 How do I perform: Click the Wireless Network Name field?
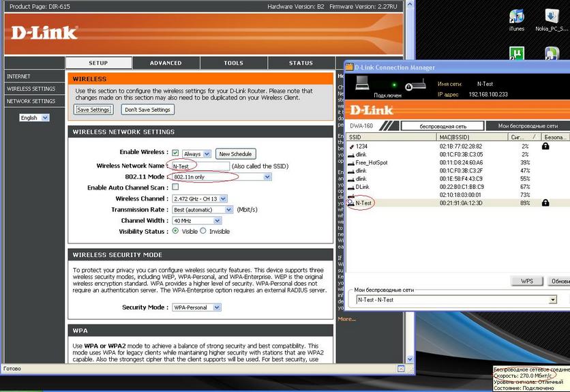tap(200, 166)
